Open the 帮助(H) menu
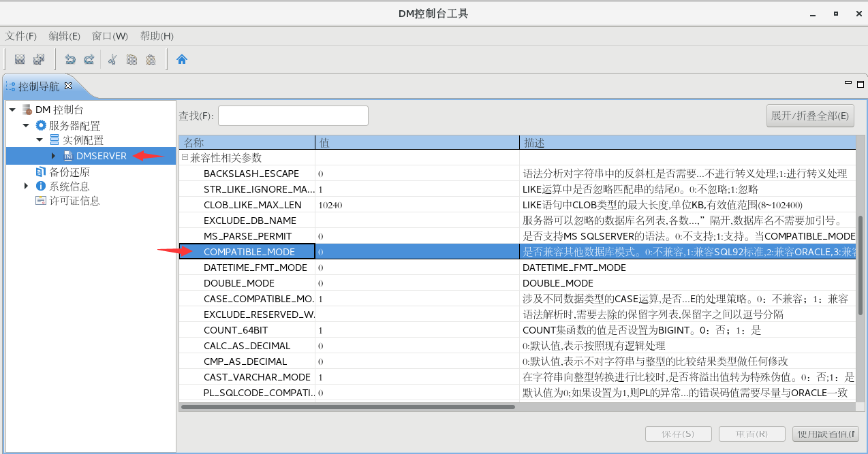This screenshot has height=454, width=868. pos(157,36)
